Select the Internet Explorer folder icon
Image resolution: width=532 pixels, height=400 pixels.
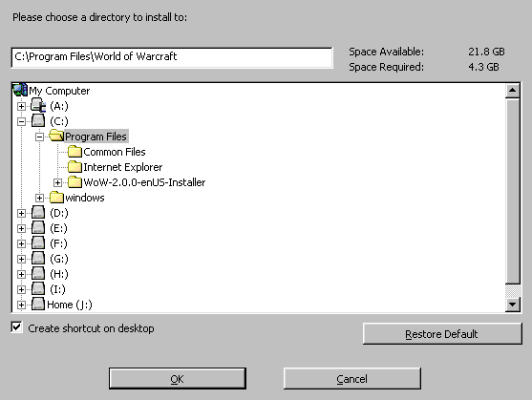[x=74, y=167]
